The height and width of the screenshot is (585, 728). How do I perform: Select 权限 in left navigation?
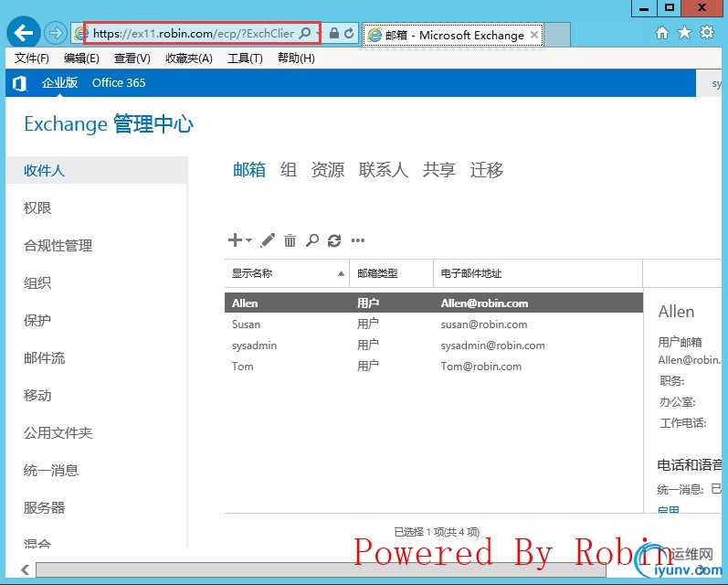click(x=37, y=207)
